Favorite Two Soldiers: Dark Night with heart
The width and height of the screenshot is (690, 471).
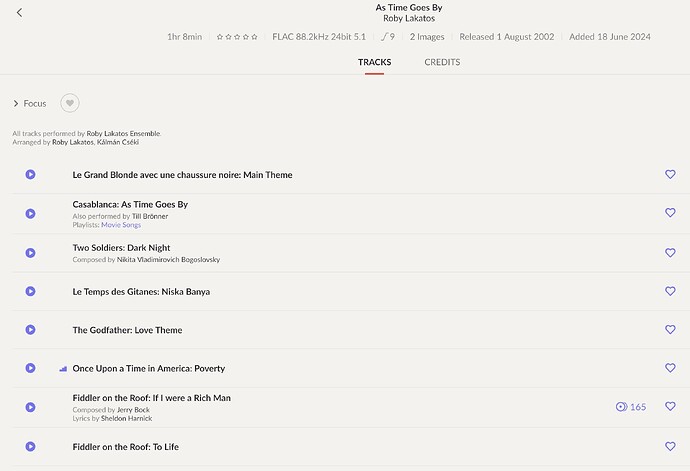(670, 253)
